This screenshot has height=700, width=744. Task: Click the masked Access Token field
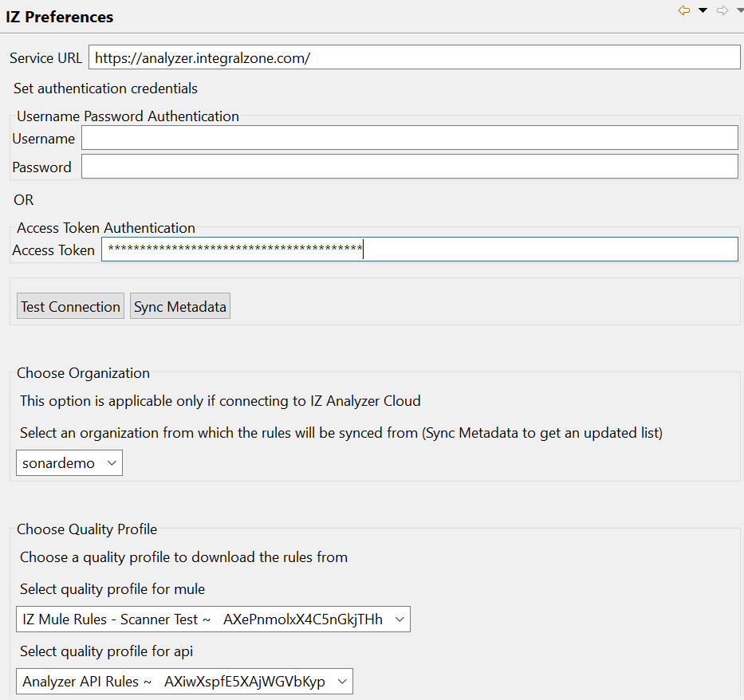[x=420, y=250]
